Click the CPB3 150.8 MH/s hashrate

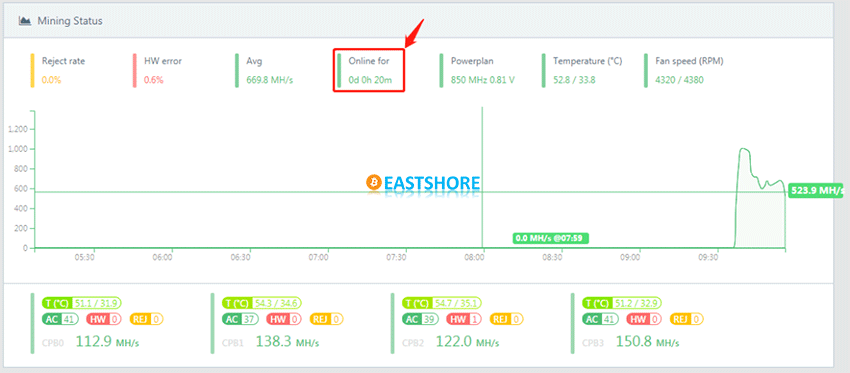tap(648, 342)
